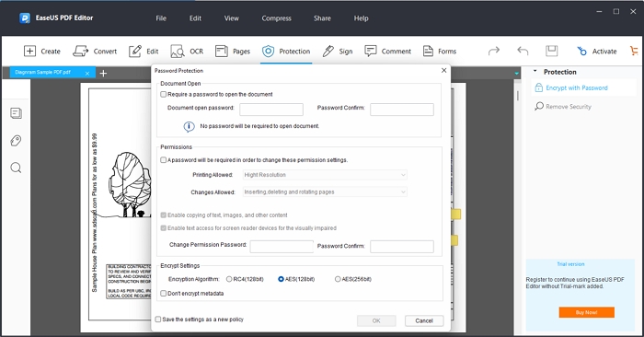Open the View menu
This screenshot has width=644, height=337.
[231, 18]
